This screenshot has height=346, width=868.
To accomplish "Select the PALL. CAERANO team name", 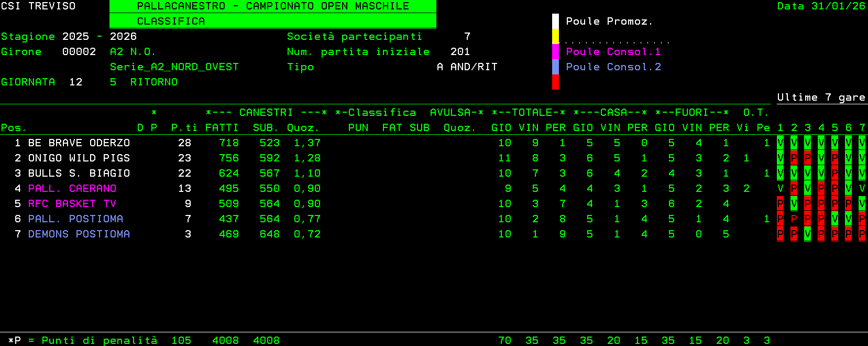I will 72,188.
